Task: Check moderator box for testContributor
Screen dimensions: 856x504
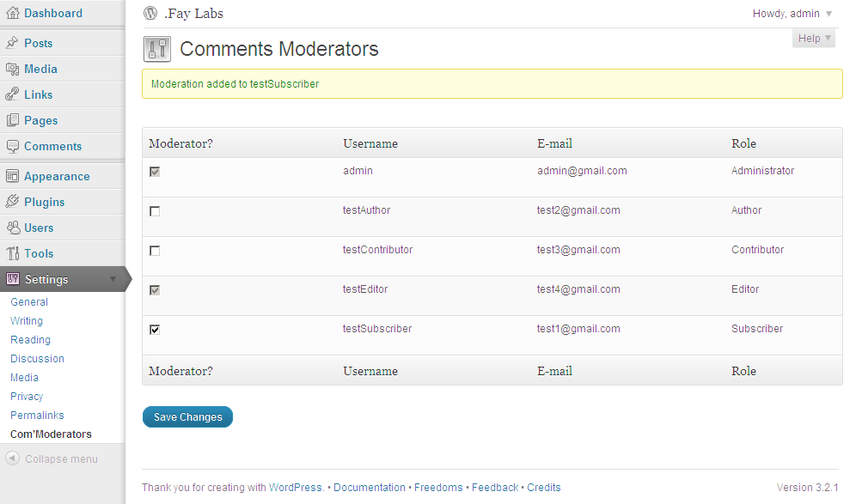Action: 155,251
